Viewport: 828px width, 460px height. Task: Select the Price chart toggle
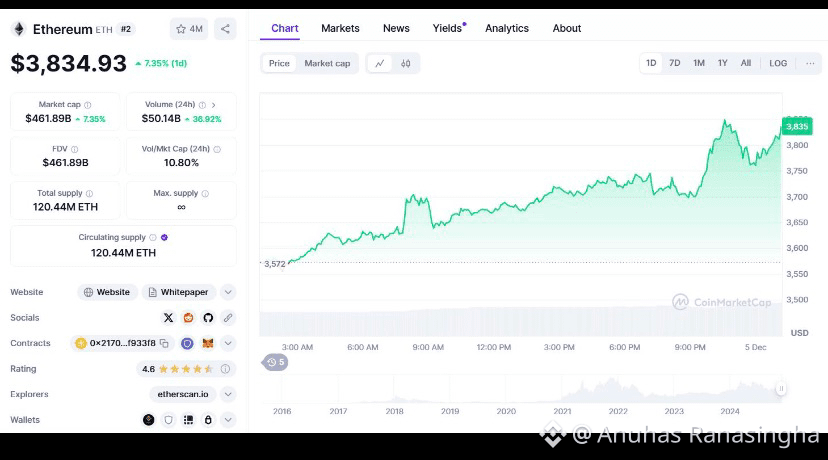coord(279,63)
